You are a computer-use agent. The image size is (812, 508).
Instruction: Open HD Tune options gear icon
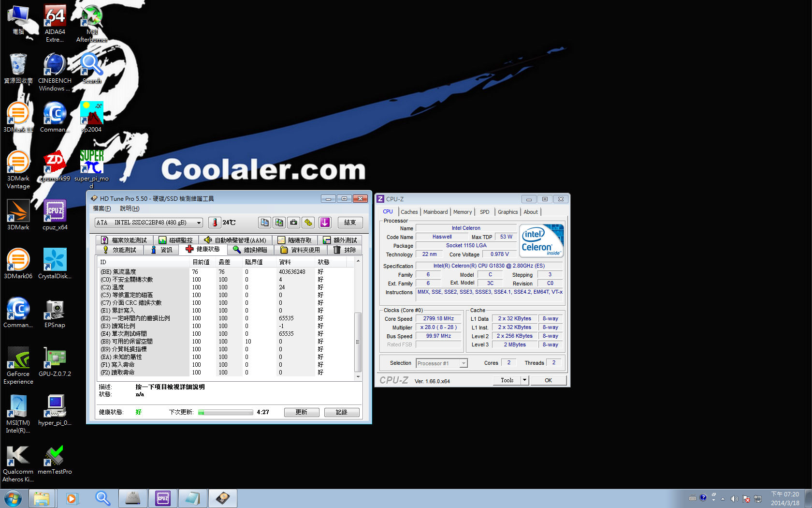point(308,223)
